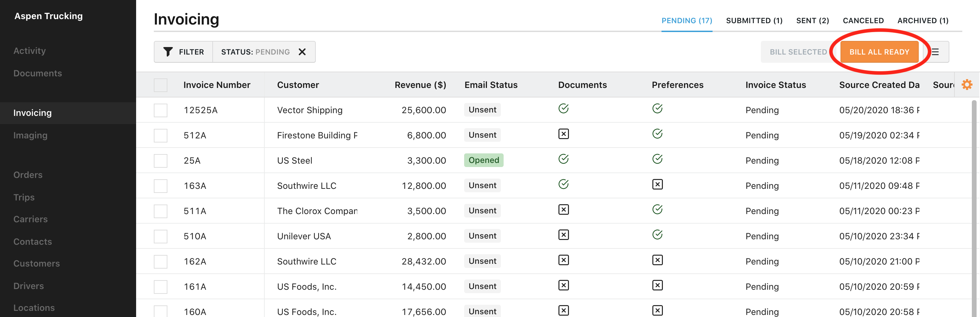980x317 pixels.
Task: Open the hamburger menu beside Bill All Ready
Action: point(935,52)
